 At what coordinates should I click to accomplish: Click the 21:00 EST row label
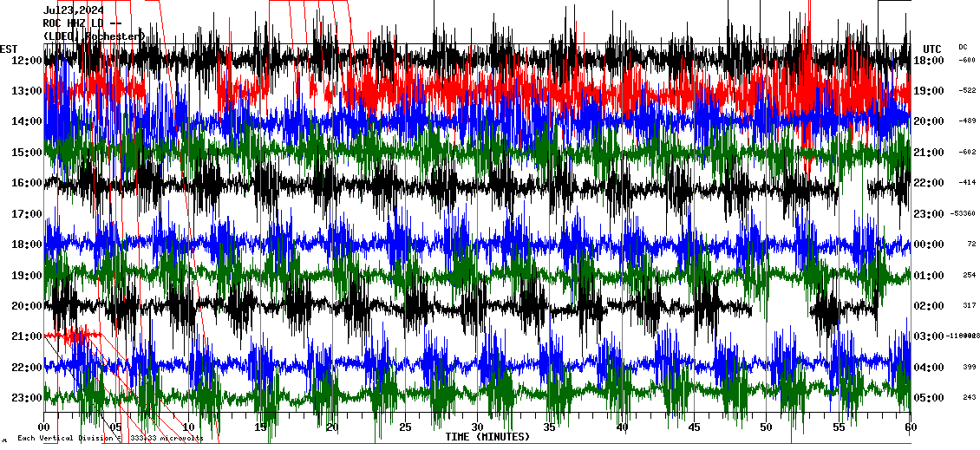[x=26, y=336]
